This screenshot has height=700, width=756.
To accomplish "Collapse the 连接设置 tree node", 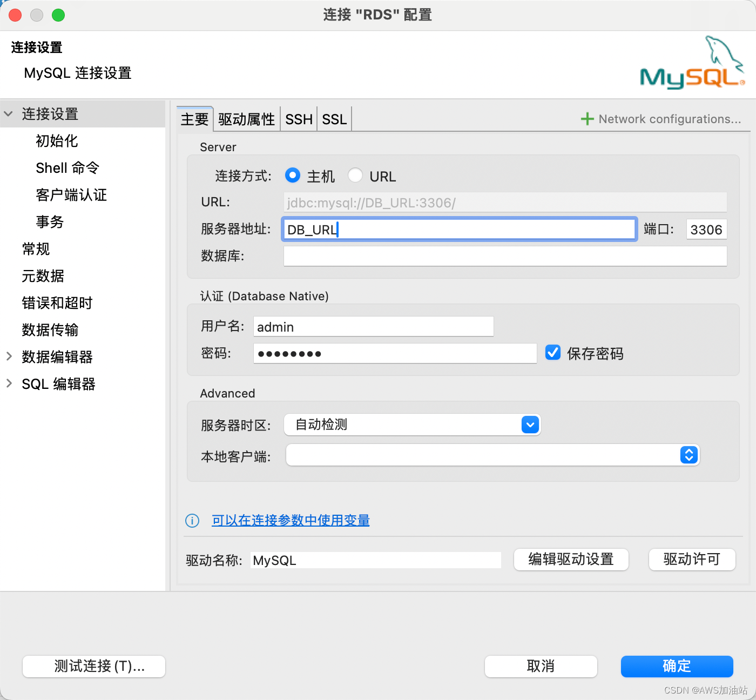I will [x=8, y=114].
